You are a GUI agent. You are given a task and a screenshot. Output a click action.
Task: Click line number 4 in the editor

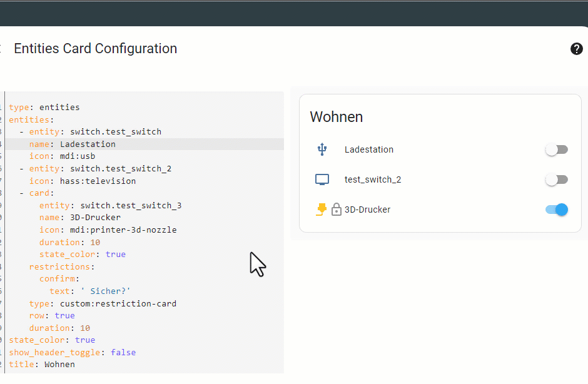pyautogui.click(x=4, y=144)
